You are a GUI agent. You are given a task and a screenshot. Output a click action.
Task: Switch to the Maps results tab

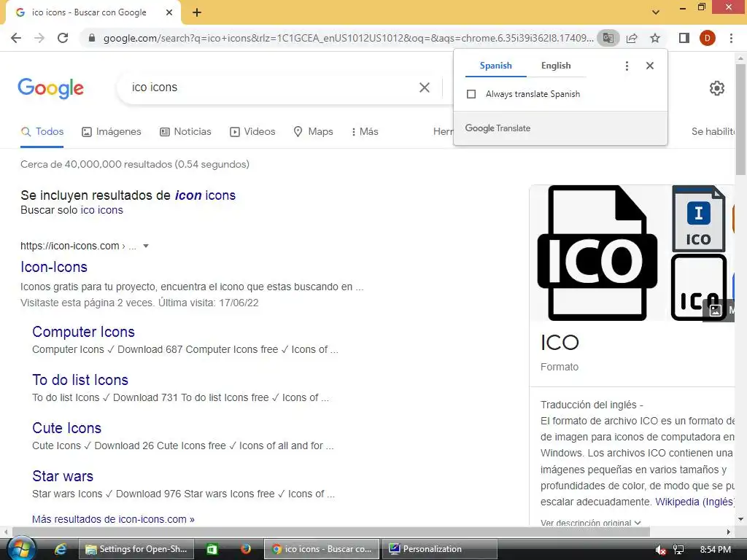point(313,132)
